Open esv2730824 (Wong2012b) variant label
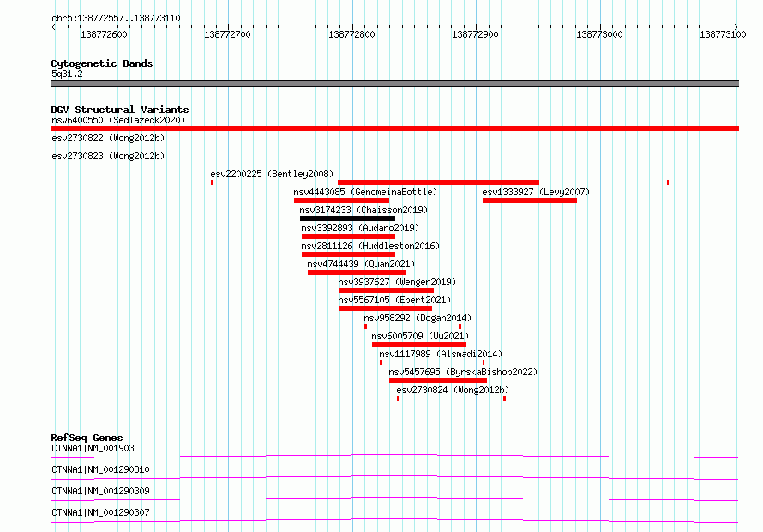This screenshot has width=763, height=532. click(x=453, y=390)
